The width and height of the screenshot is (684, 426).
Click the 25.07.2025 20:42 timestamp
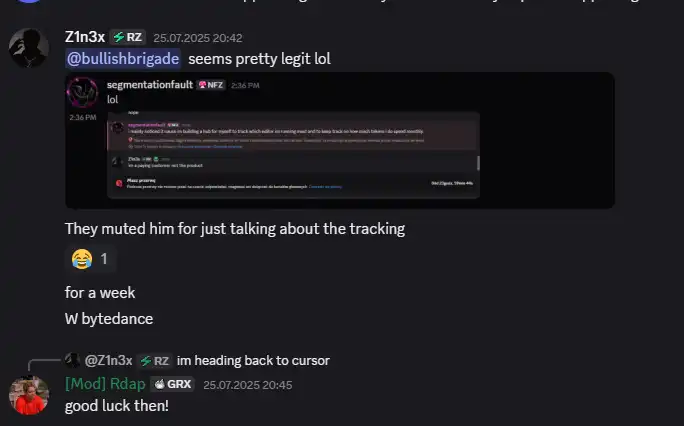coord(198,38)
